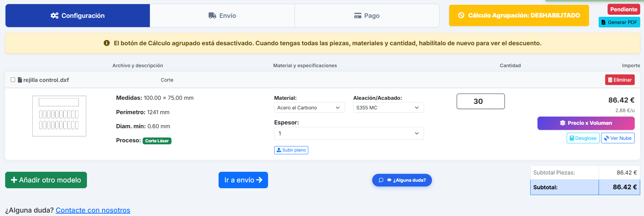Click the credit card icon in Pago tab

coord(358,15)
